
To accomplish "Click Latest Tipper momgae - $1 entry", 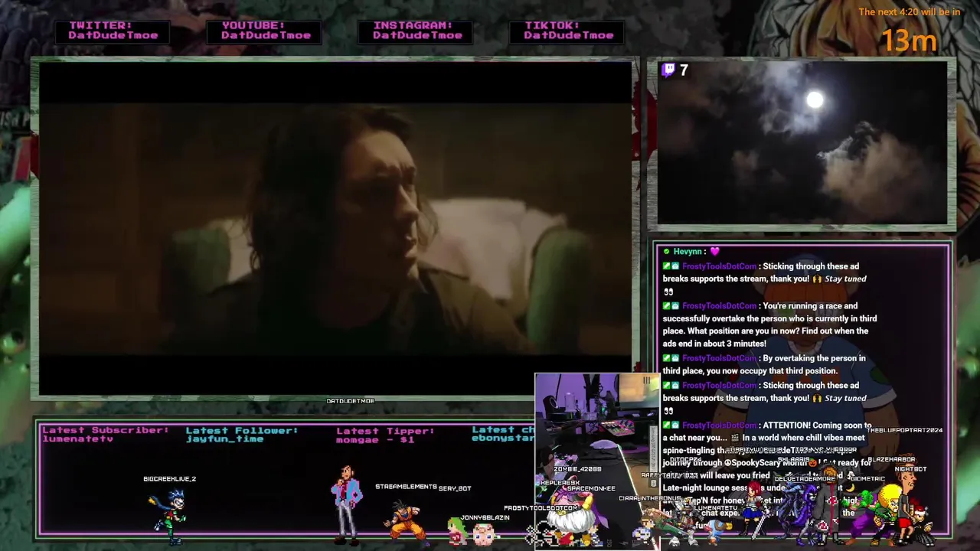I will pos(385,434).
